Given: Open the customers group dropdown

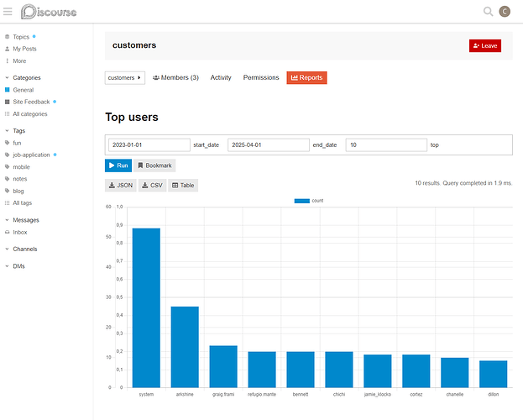Looking at the screenshot, I should click(125, 78).
